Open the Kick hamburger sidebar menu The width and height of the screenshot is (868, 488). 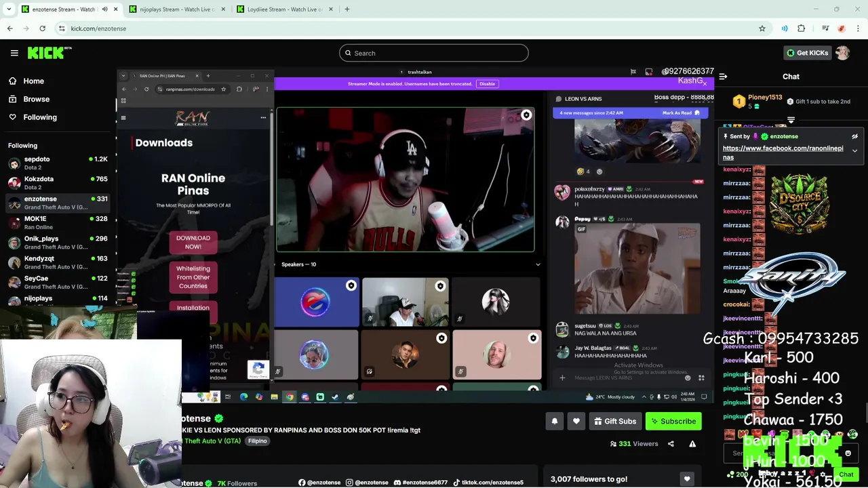click(x=14, y=53)
